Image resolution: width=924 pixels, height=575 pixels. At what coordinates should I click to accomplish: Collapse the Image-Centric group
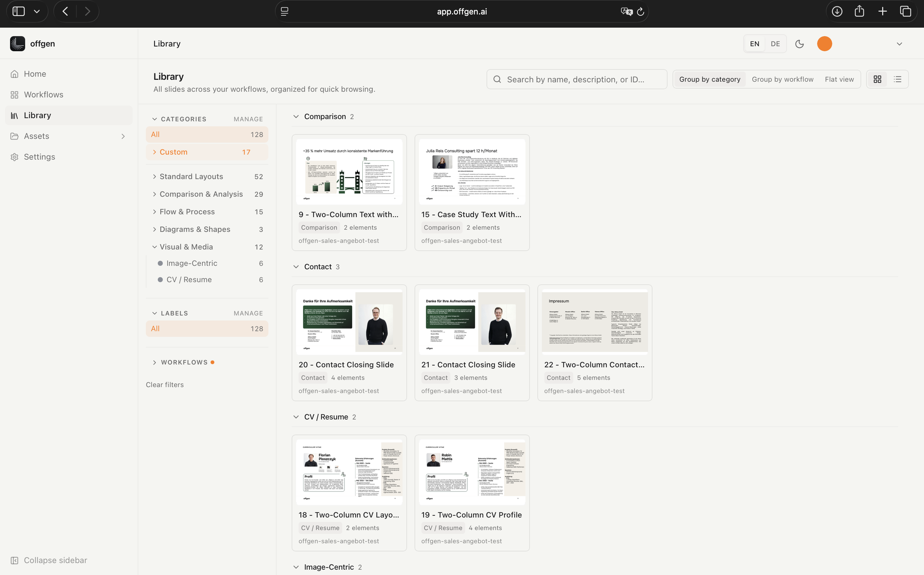point(296,567)
